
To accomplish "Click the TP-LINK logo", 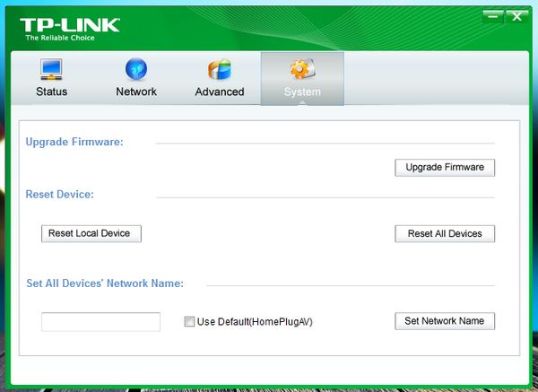I will (x=70, y=25).
